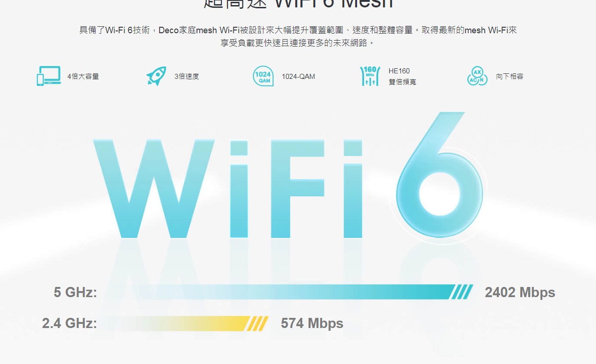Click the devices icon for 4倍大容量

pyautogui.click(x=48, y=76)
